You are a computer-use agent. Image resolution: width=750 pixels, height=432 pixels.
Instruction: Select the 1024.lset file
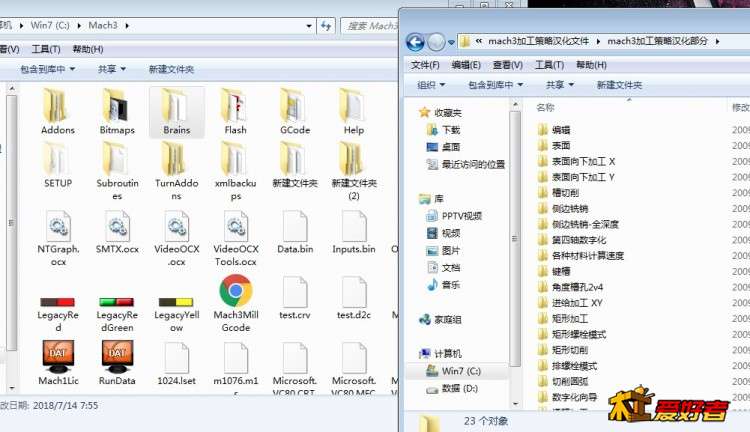(176, 364)
